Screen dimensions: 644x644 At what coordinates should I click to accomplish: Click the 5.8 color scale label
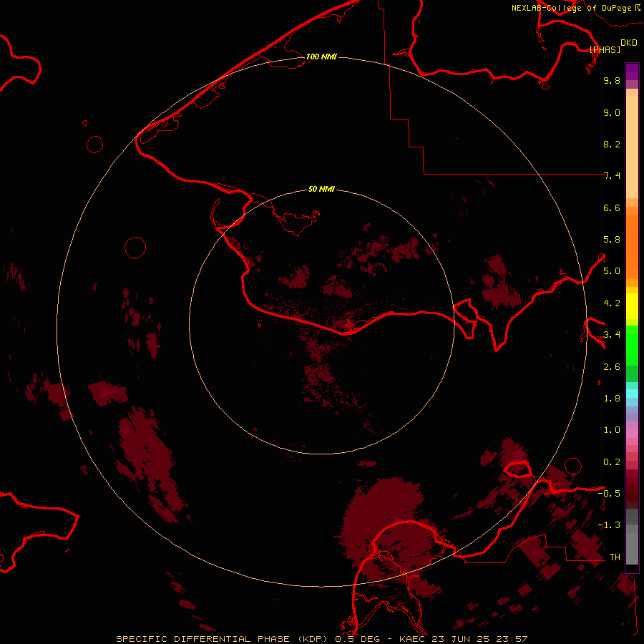tap(612, 240)
